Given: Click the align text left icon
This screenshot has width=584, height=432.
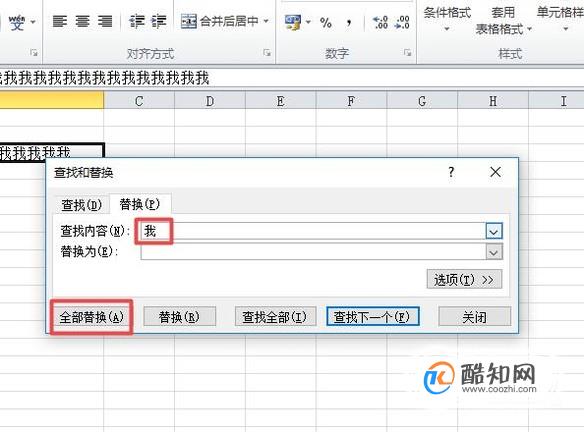Looking at the screenshot, I should [x=60, y=22].
